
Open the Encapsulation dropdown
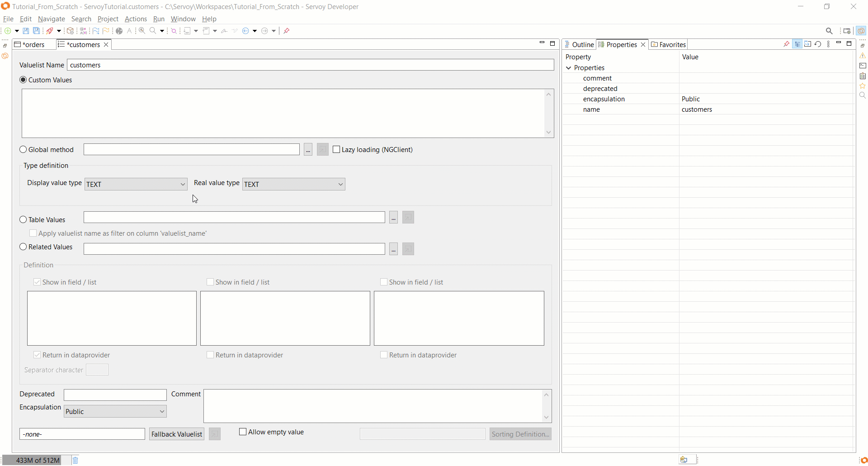click(115, 411)
